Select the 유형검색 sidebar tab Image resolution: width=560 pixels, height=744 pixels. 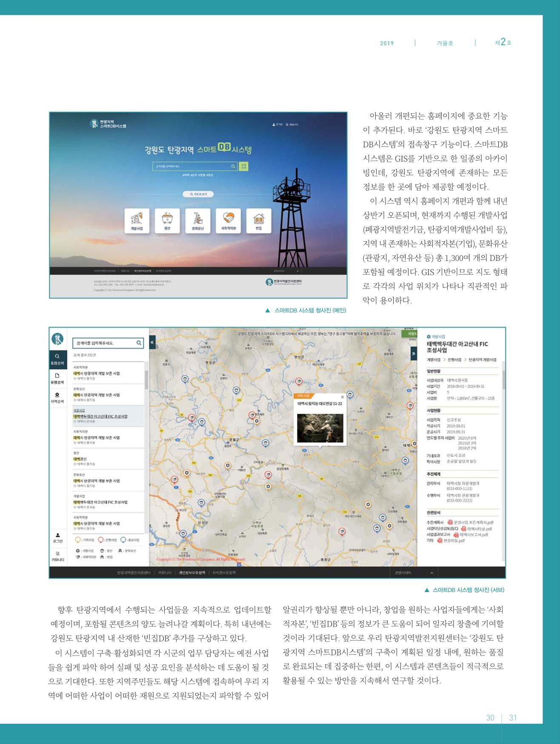[x=57, y=378]
